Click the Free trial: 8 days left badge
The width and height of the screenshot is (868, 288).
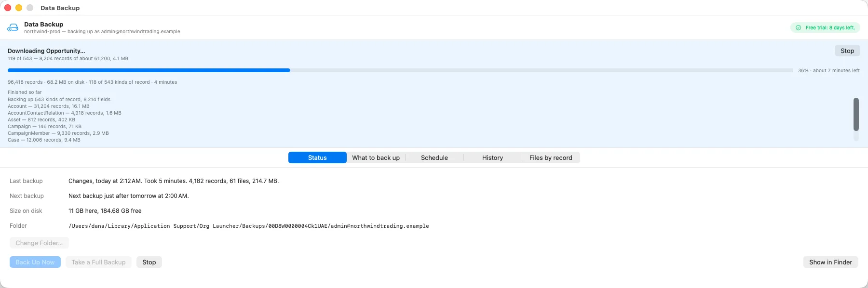tap(825, 27)
